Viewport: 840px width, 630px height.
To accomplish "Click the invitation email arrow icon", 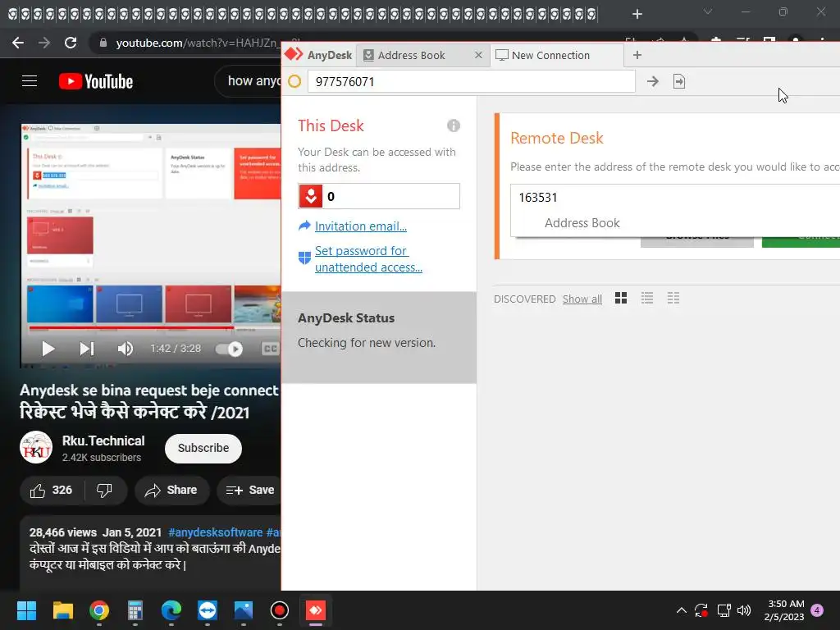I will (x=304, y=226).
